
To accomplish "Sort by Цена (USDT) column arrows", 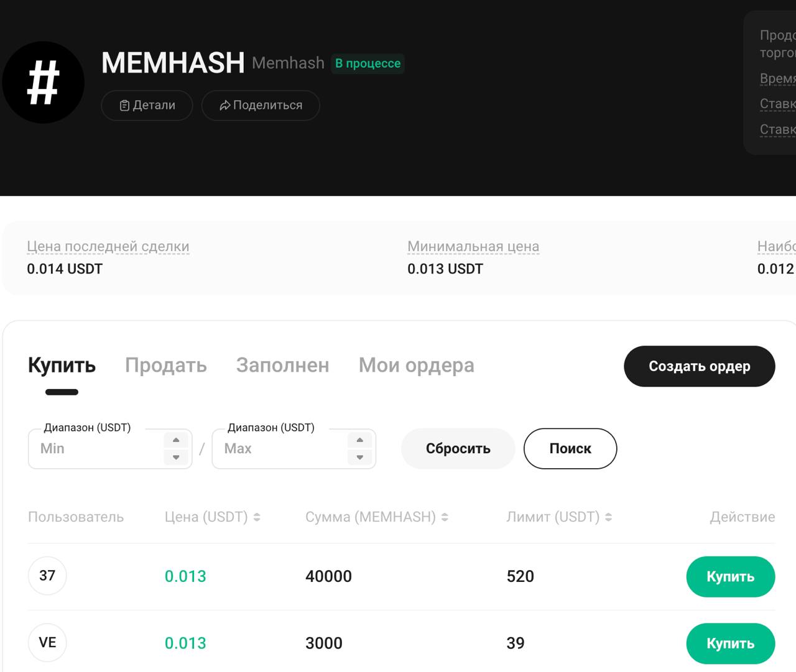I will [x=257, y=517].
